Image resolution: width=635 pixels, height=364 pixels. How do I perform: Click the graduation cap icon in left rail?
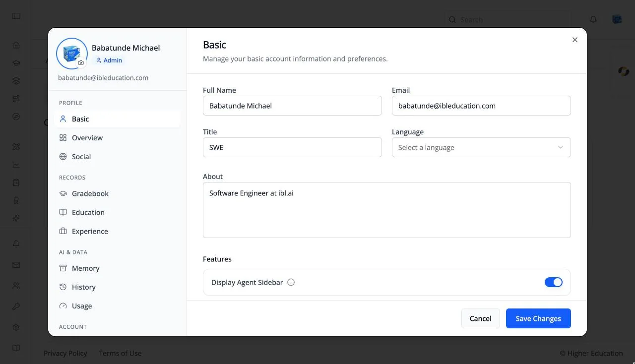16,63
